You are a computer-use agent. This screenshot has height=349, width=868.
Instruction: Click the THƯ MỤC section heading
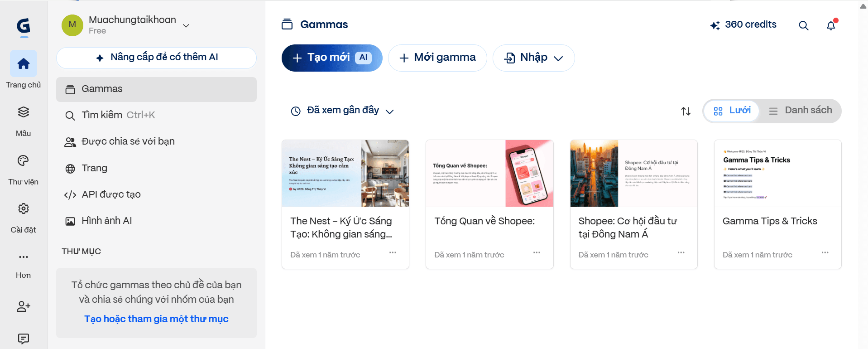coord(82,252)
